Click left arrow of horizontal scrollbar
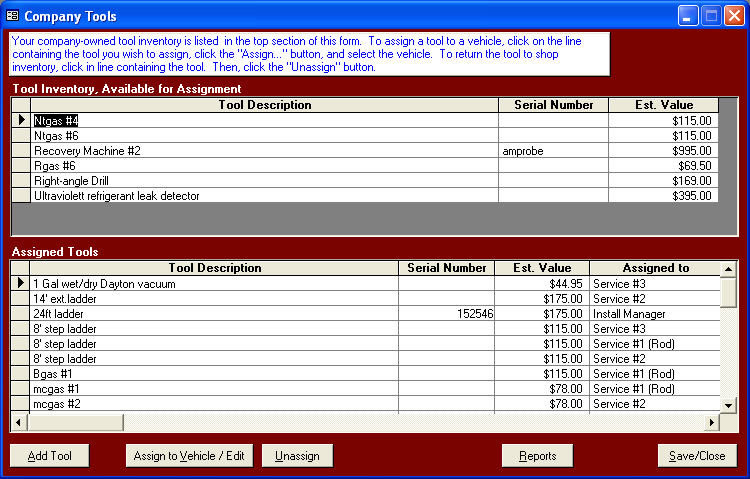Image resolution: width=750 pixels, height=479 pixels. (19, 421)
